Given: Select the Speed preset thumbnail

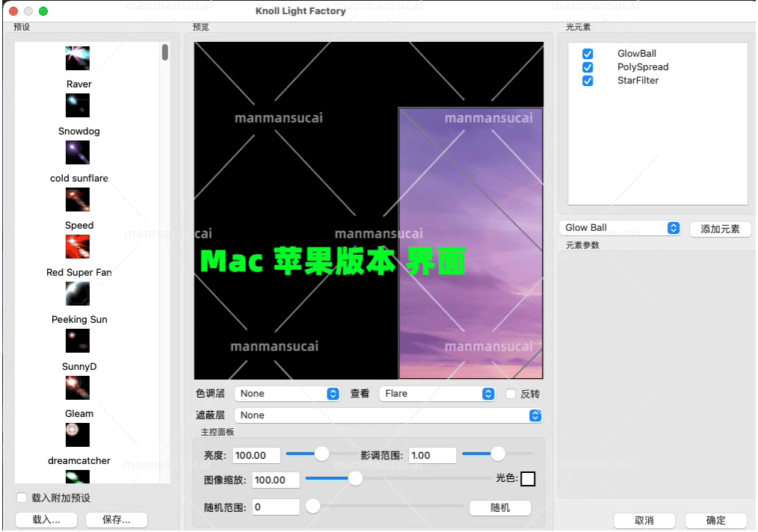Looking at the screenshot, I should (x=77, y=199).
